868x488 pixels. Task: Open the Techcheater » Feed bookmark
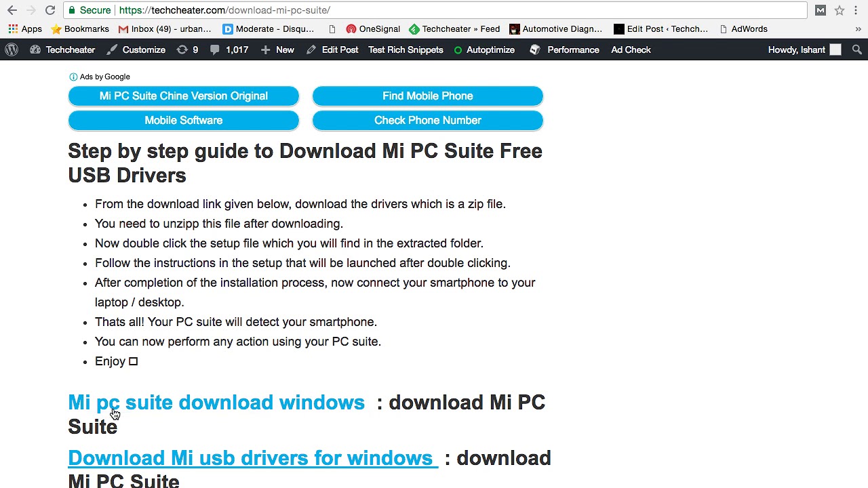click(454, 29)
